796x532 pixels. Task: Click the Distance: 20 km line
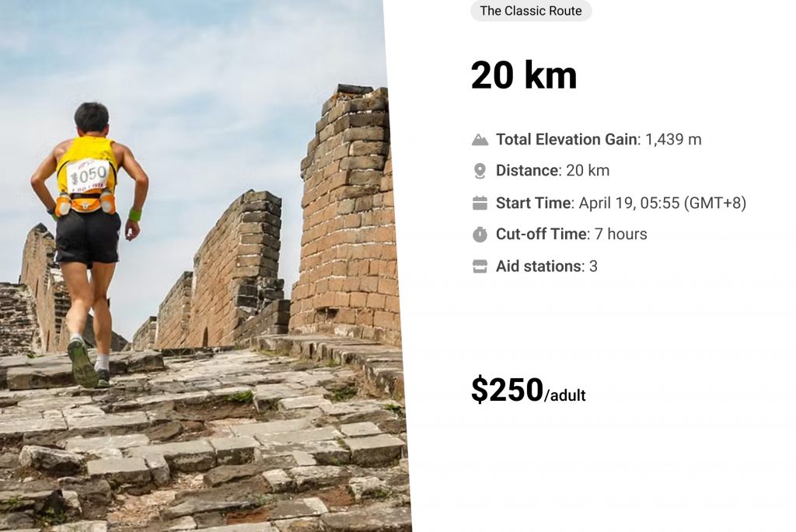tap(553, 170)
